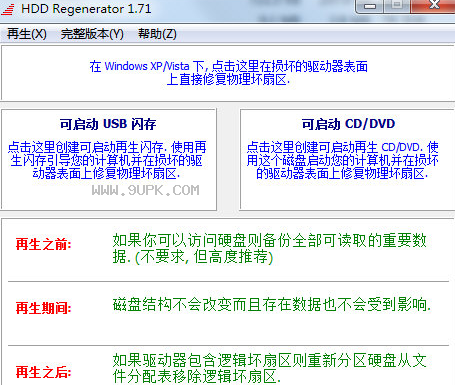Image resolution: width=455 pixels, height=385 pixels.
Task: Click the red 再生之后 label
Action: click(x=44, y=372)
